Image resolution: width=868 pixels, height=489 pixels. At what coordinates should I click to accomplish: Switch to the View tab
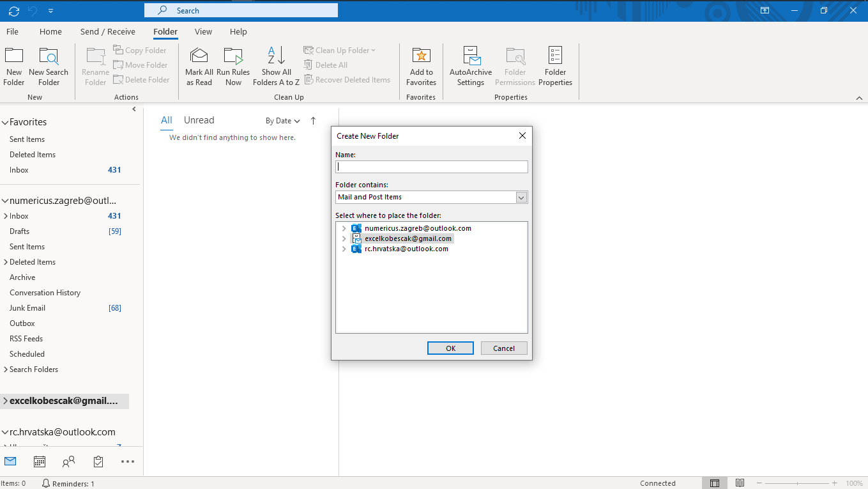click(x=203, y=31)
